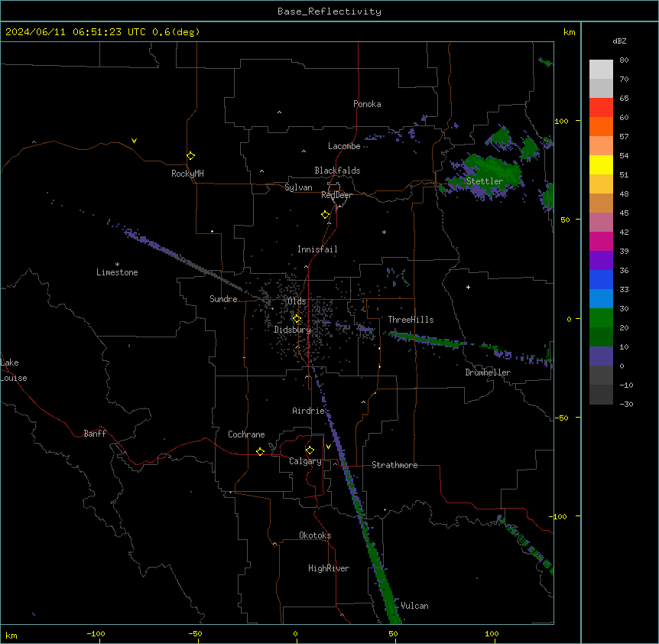Click the HighRiver label
The height and width of the screenshot is (644, 659).
tap(329, 568)
